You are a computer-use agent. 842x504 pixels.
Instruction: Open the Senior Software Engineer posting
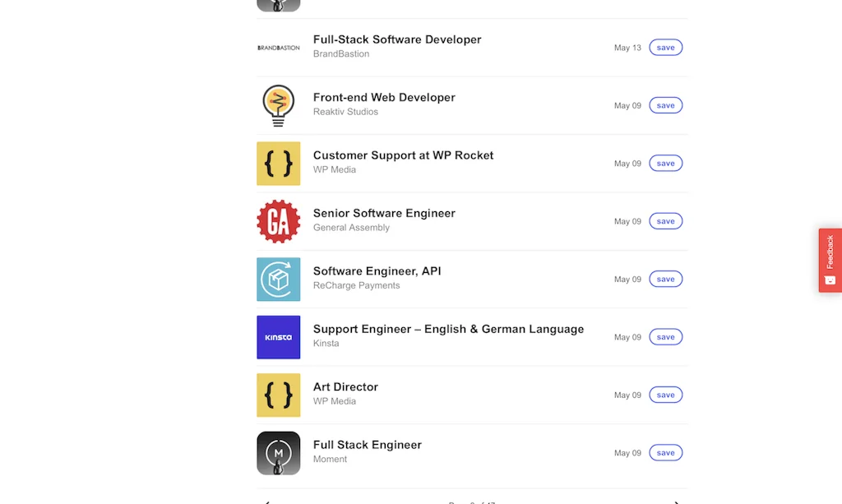pyautogui.click(x=384, y=213)
